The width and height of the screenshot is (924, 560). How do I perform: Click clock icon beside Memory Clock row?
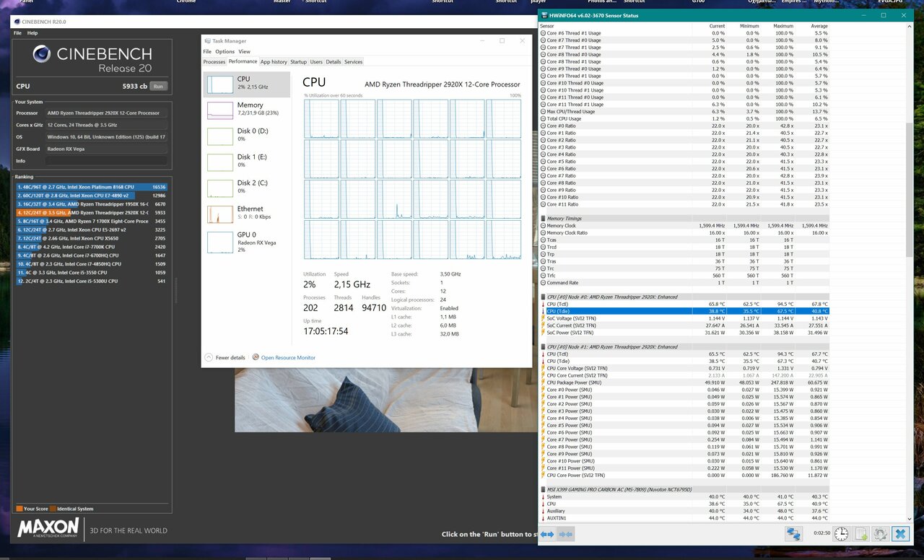point(543,226)
